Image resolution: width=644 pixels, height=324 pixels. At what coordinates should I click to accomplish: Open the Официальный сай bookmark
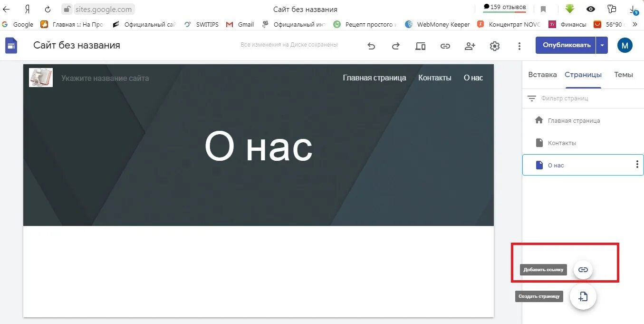tap(144, 24)
